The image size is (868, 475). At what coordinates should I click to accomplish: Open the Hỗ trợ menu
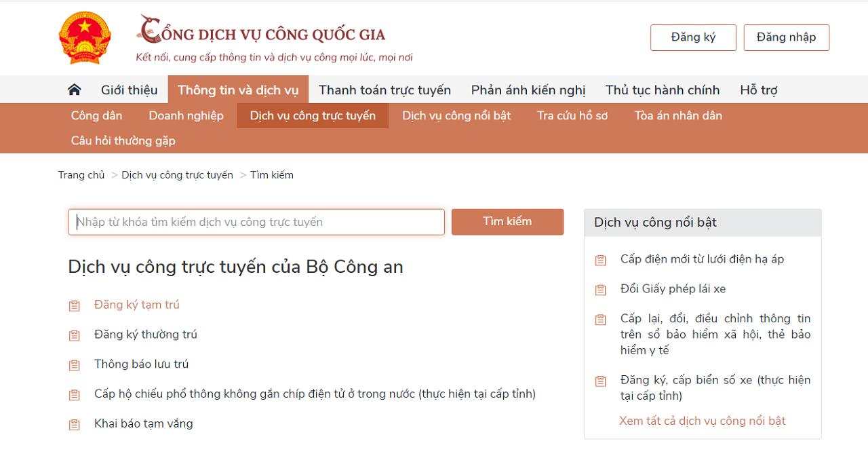click(758, 90)
